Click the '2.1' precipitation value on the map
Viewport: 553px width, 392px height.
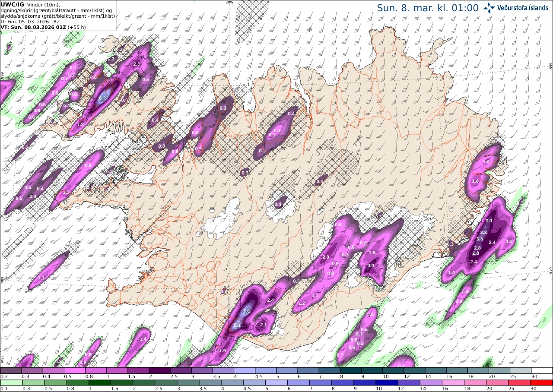point(264,325)
